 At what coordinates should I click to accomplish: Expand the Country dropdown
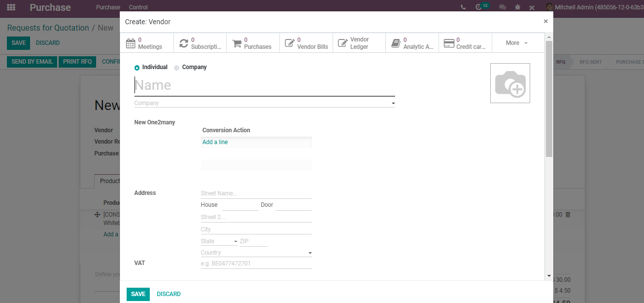[x=256, y=253]
